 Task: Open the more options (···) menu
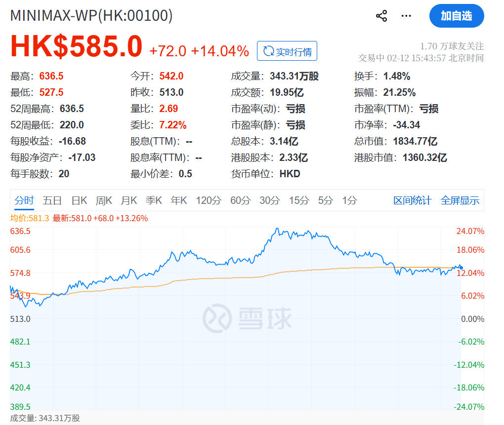[x=406, y=16]
